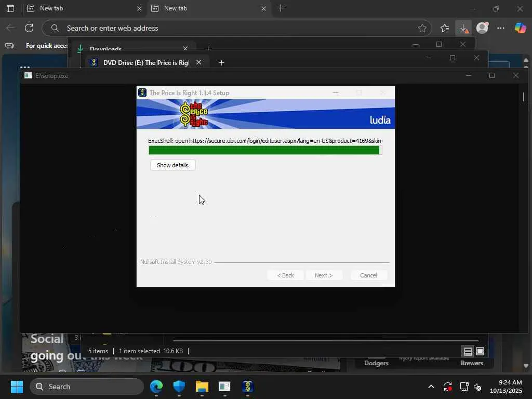
Task: Close the Downloads tab
Action: 185,48
